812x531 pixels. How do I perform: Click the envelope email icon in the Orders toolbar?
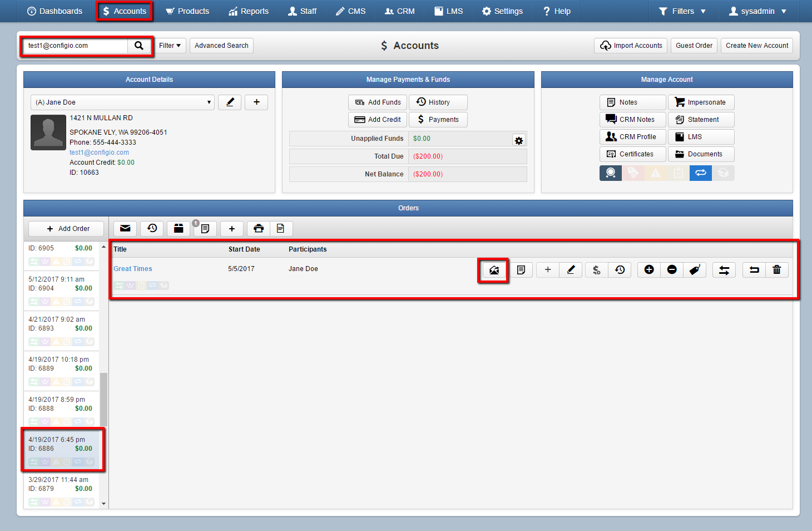pyautogui.click(x=125, y=229)
